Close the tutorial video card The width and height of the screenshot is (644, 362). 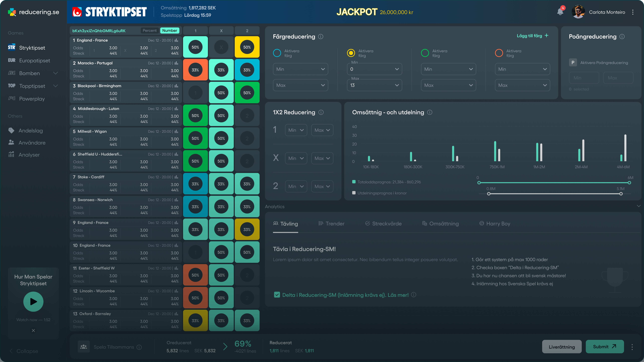(33, 330)
